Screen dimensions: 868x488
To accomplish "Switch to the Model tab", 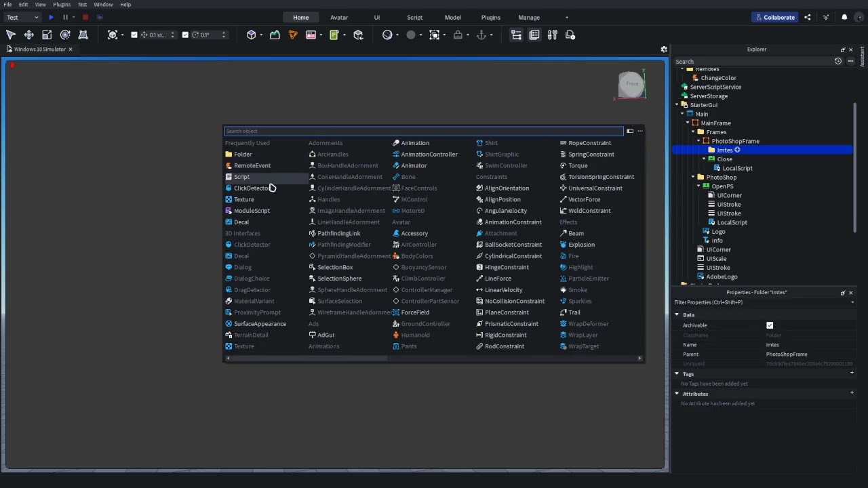I will 453,17.
